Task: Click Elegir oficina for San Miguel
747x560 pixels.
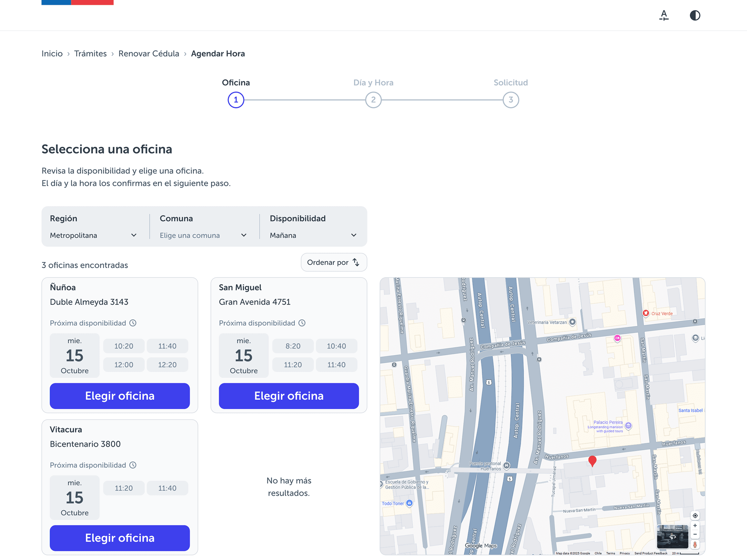Action: 288,396
